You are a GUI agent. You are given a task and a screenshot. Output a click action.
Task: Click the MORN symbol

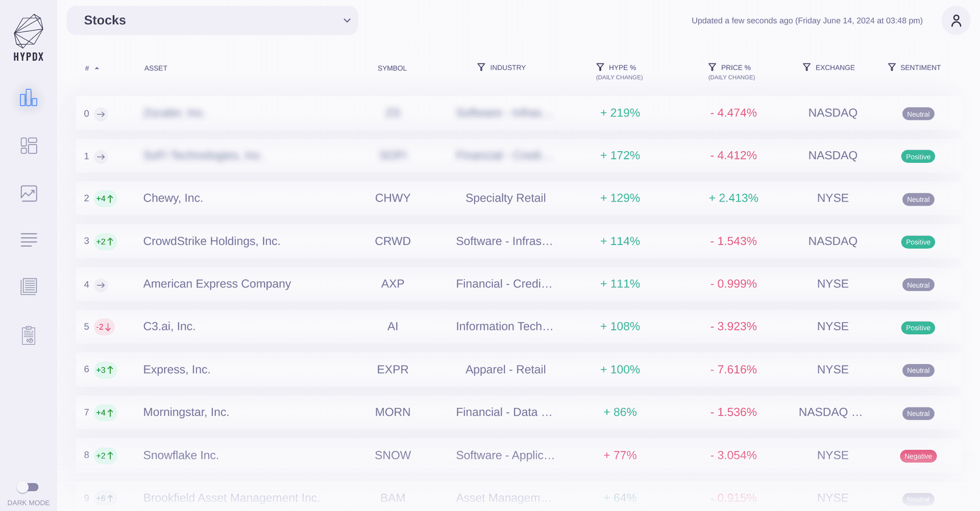pos(393,412)
